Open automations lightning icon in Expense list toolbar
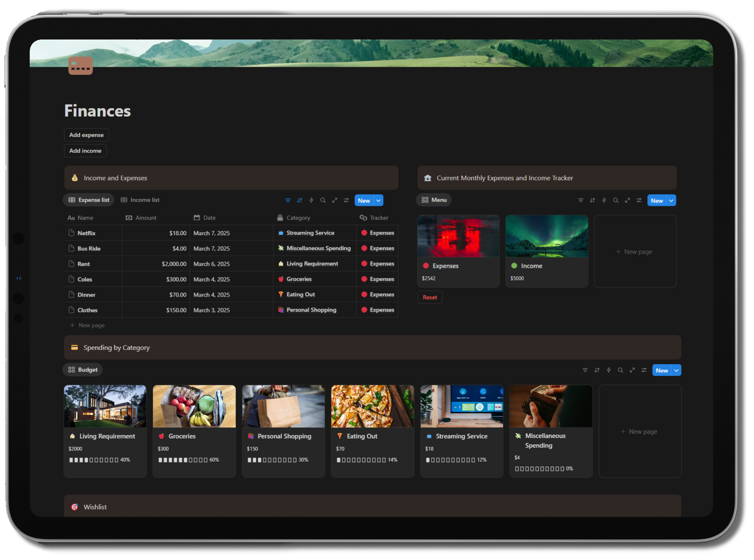The width and height of the screenshot is (754, 560). click(x=311, y=200)
